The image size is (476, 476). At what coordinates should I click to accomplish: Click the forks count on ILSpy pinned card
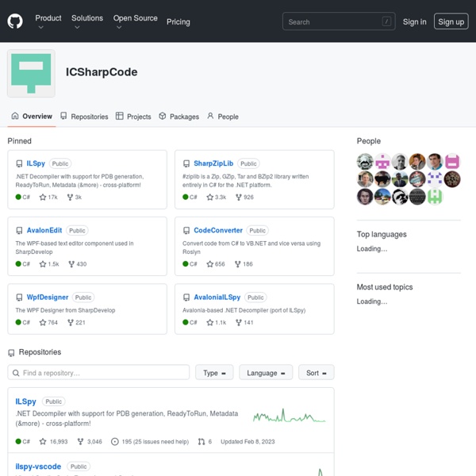coord(75,197)
